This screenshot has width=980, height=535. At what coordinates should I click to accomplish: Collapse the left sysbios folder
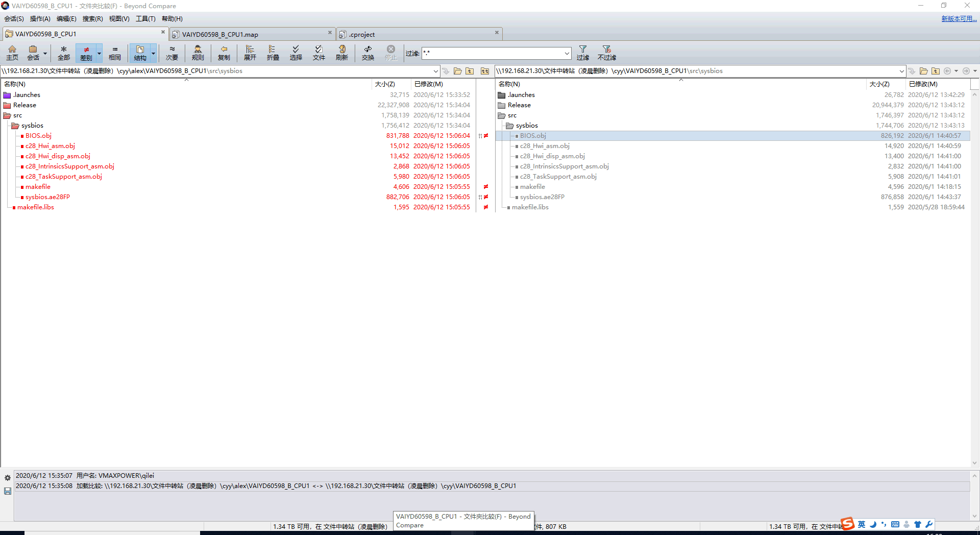point(15,126)
